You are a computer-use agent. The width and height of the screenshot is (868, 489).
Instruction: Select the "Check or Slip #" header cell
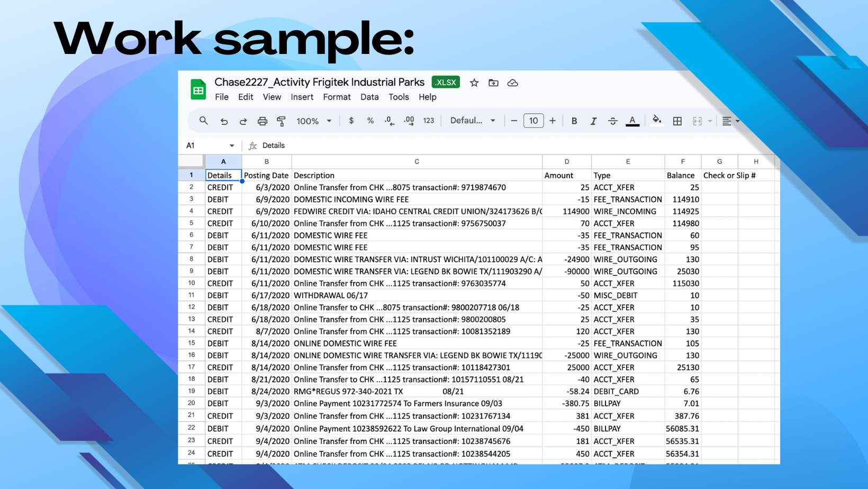click(729, 175)
